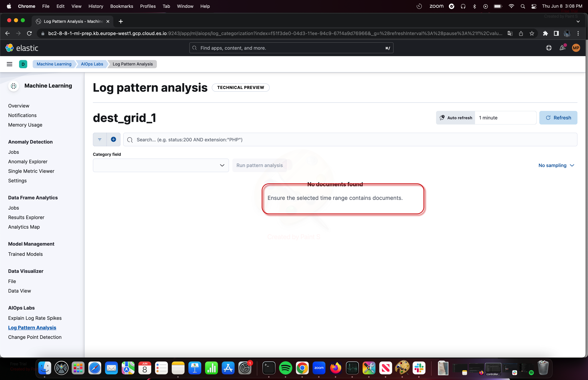The width and height of the screenshot is (588, 380).
Task: Open the newsfeed notifications icon
Action: pos(562,48)
